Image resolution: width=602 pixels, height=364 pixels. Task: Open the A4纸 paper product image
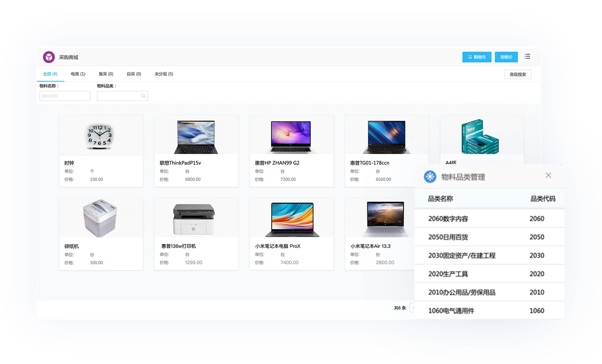pyautogui.click(x=480, y=136)
